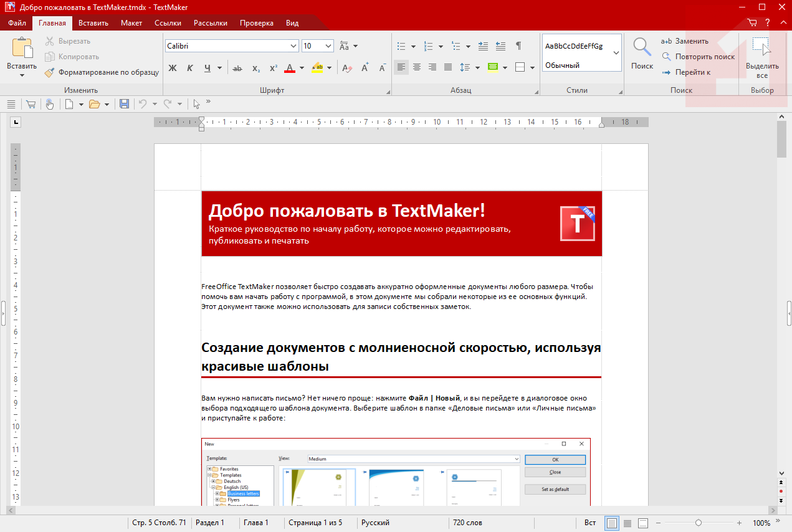
Task: Toggle underline Ч formatting
Action: coord(208,68)
